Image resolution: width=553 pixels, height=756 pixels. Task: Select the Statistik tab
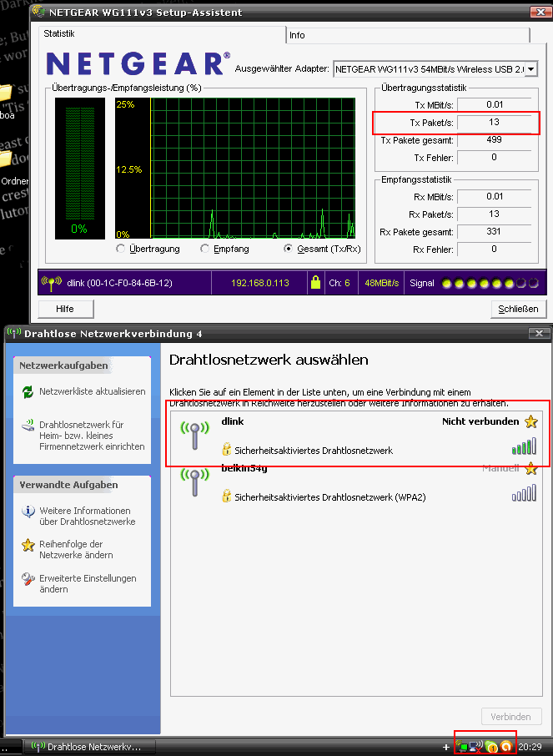coord(162,33)
